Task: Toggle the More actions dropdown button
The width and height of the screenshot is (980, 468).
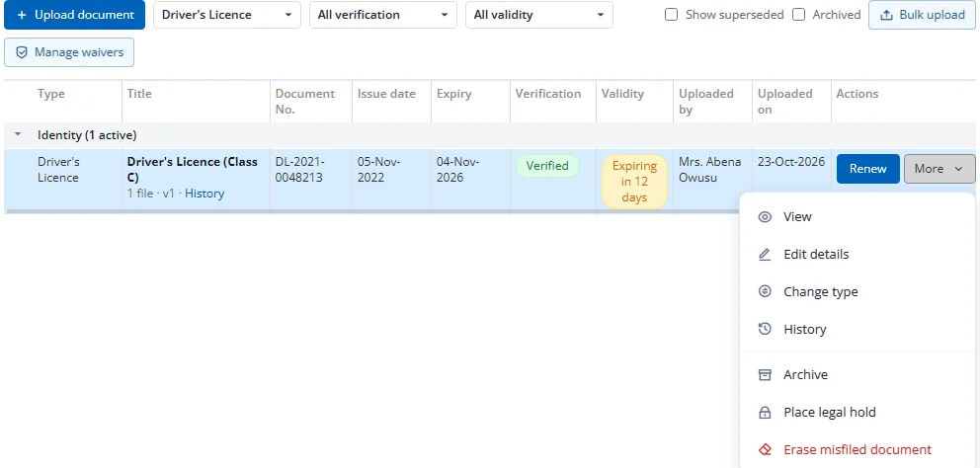Action: point(939,169)
